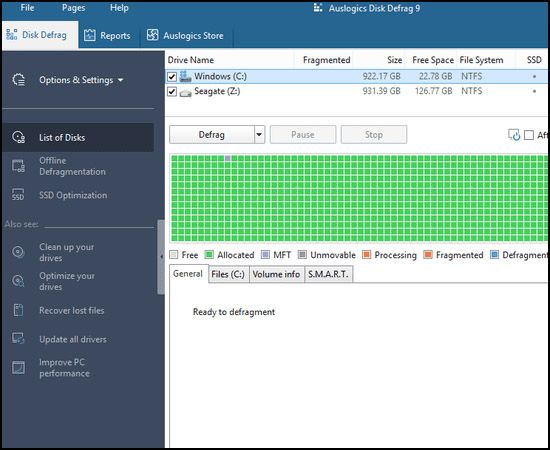
Task: Click the SSD Optimization icon
Action: click(x=18, y=195)
